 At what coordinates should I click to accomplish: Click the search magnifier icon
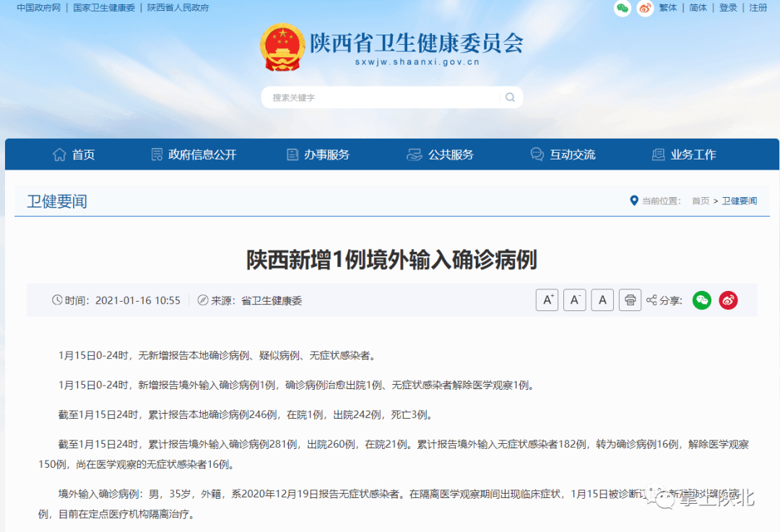(x=510, y=97)
